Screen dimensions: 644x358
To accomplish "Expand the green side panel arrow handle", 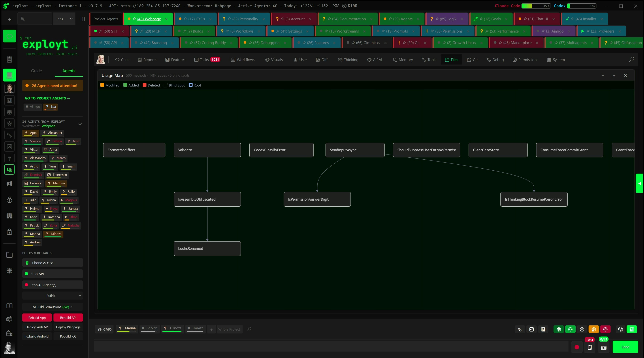I will pyautogui.click(x=640, y=183).
